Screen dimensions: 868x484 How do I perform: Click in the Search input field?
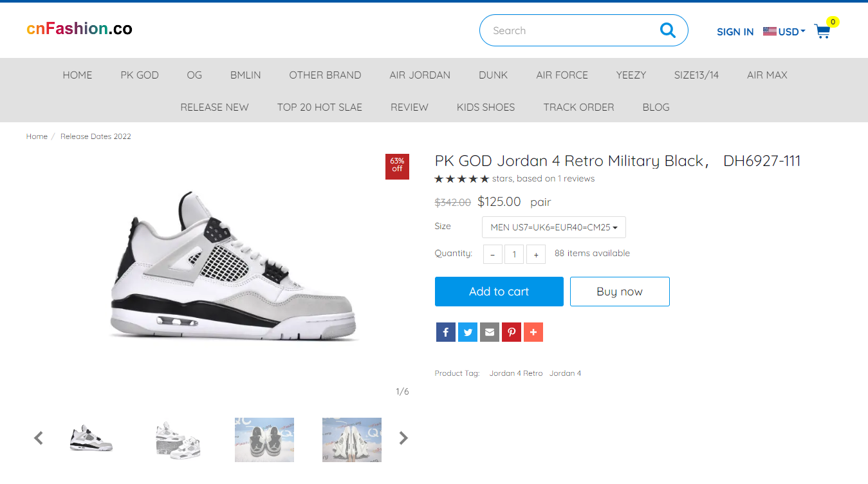(x=566, y=30)
